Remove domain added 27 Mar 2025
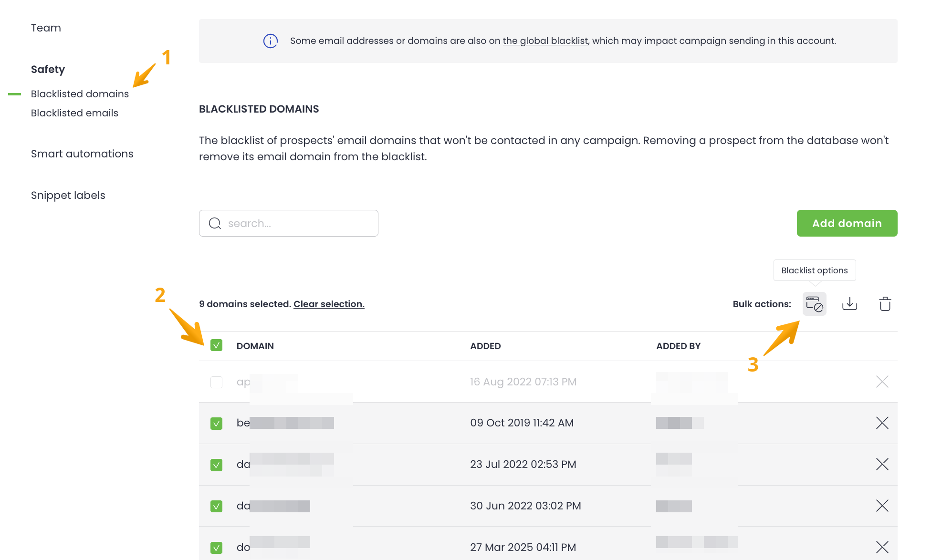The image size is (942, 560). 882,547
